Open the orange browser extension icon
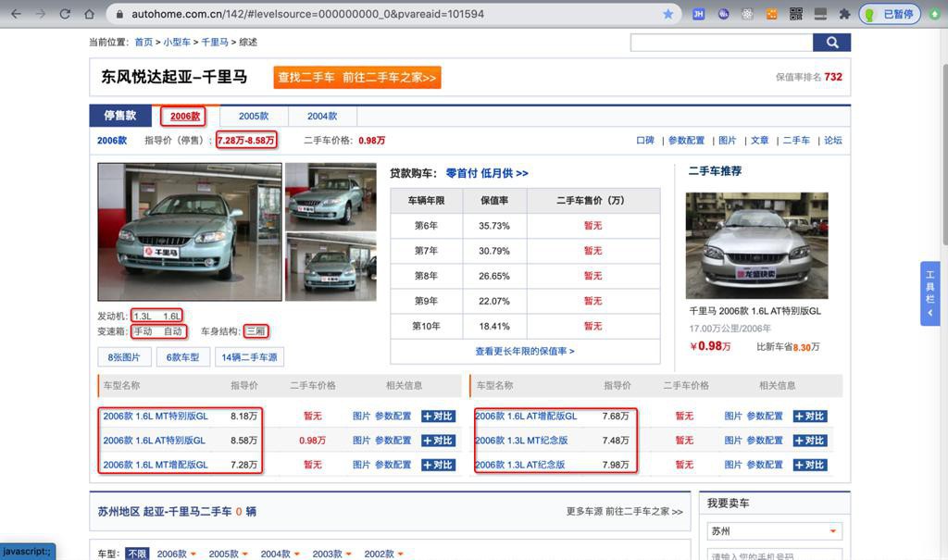948x560 pixels. [x=771, y=14]
